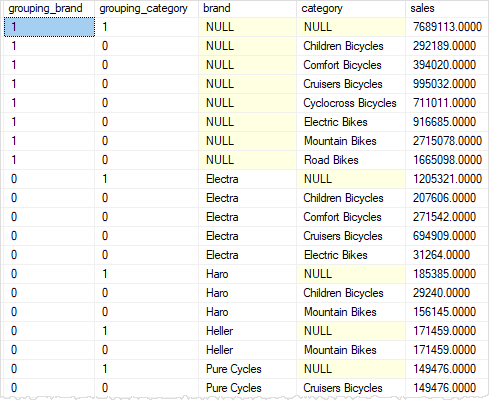Select Heller brand cell with NULL category
The width and height of the screenshot is (489, 400).
[x=247, y=331]
